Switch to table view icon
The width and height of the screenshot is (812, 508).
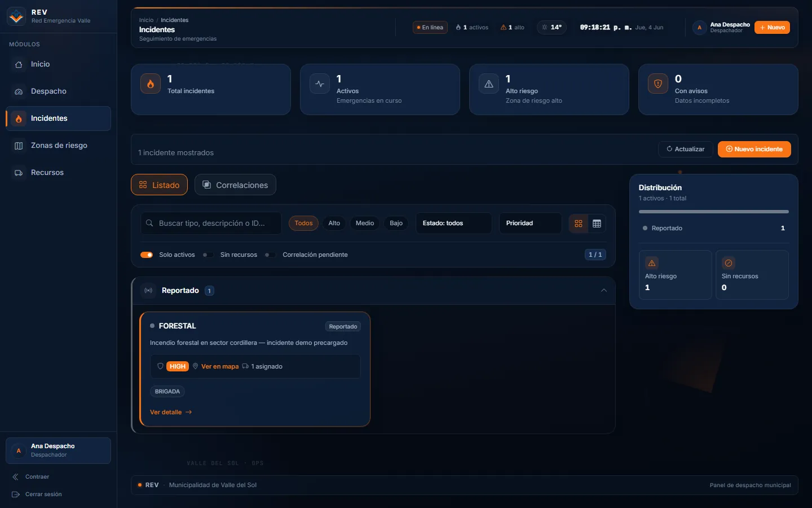point(597,224)
